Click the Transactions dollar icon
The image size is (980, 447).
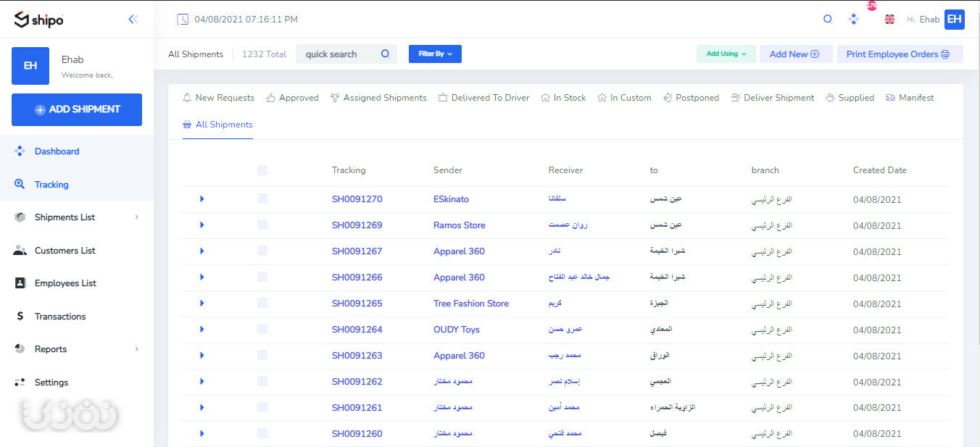pos(20,317)
